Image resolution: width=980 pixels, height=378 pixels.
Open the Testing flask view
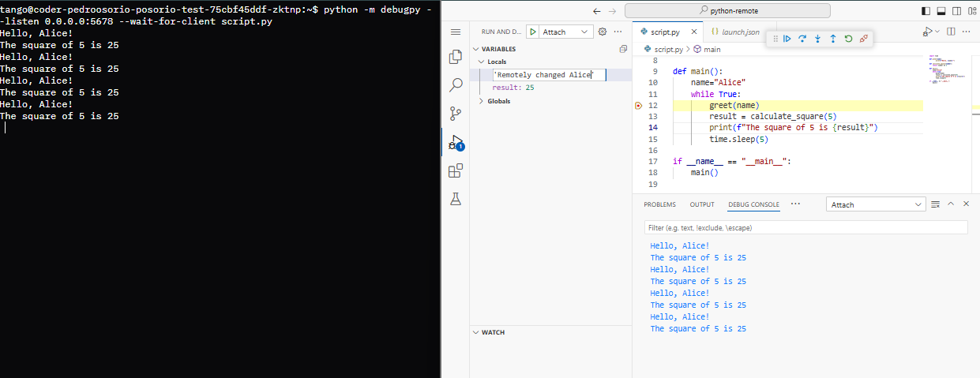point(455,199)
